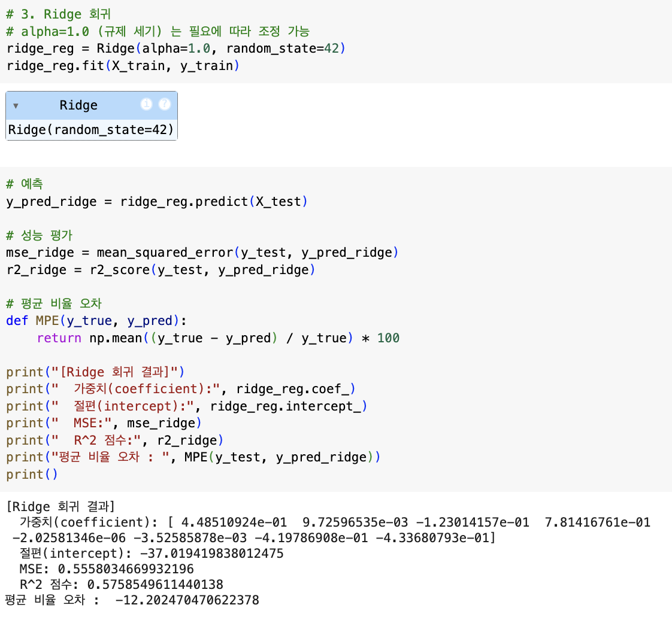Select coefficient value "-2.02581346e-06" in the output
Image resolution: width=672 pixels, height=620 pixels.
pos(69,538)
